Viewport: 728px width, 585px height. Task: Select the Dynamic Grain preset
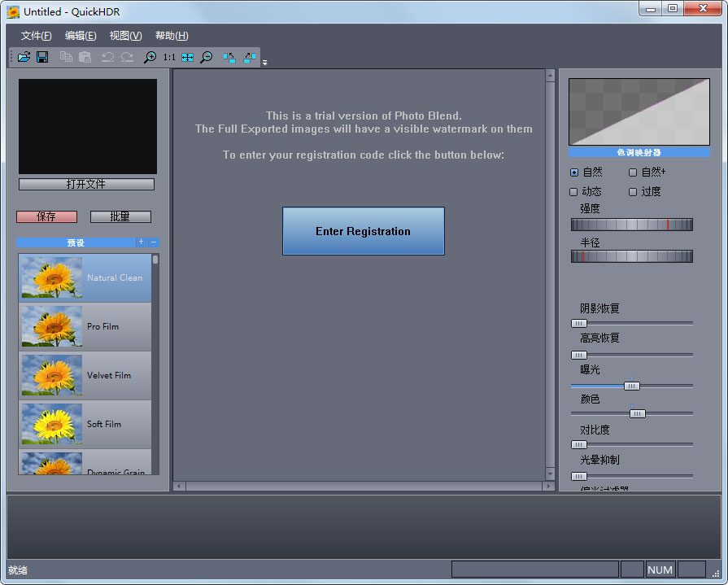[85, 462]
